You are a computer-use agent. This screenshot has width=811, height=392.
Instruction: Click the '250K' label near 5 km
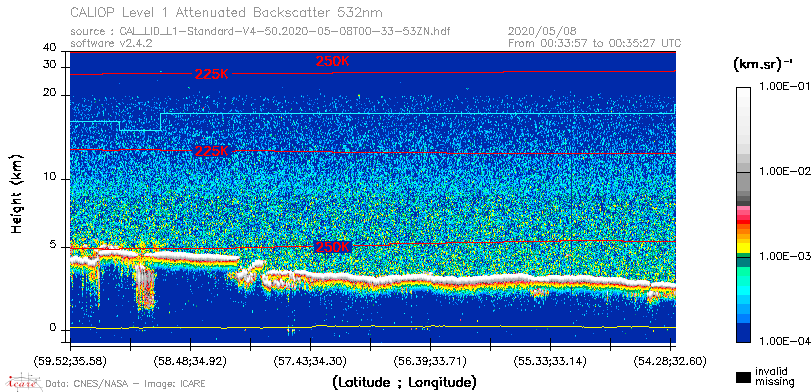[x=333, y=247]
